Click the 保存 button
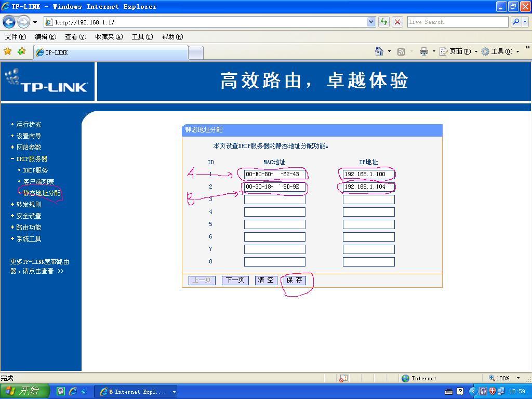The width and height of the screenshot is (532, 399). [x=295, y=280]
